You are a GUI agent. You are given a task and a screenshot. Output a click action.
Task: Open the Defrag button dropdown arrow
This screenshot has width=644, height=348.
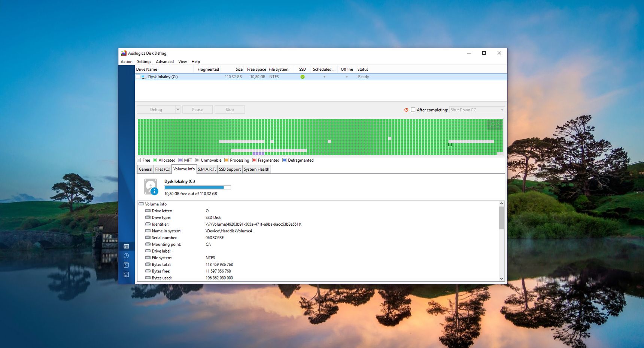178,110
